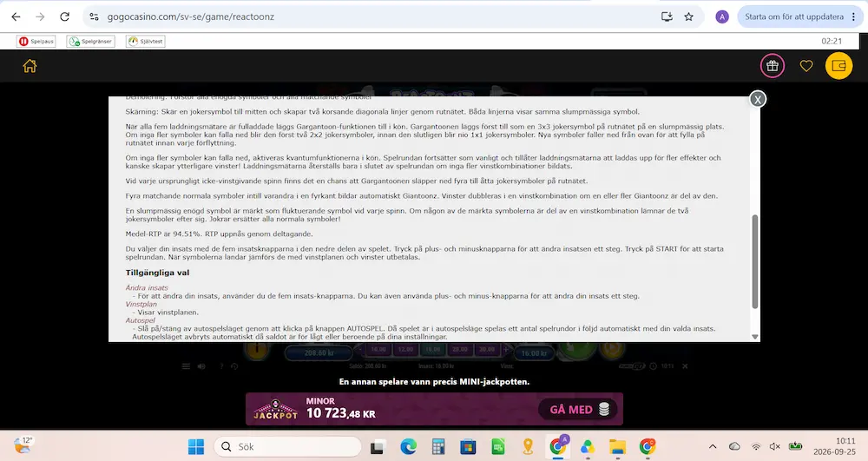Open the Chrome profile avatar
Screen dimensions: 868x461
coord(722,16)
